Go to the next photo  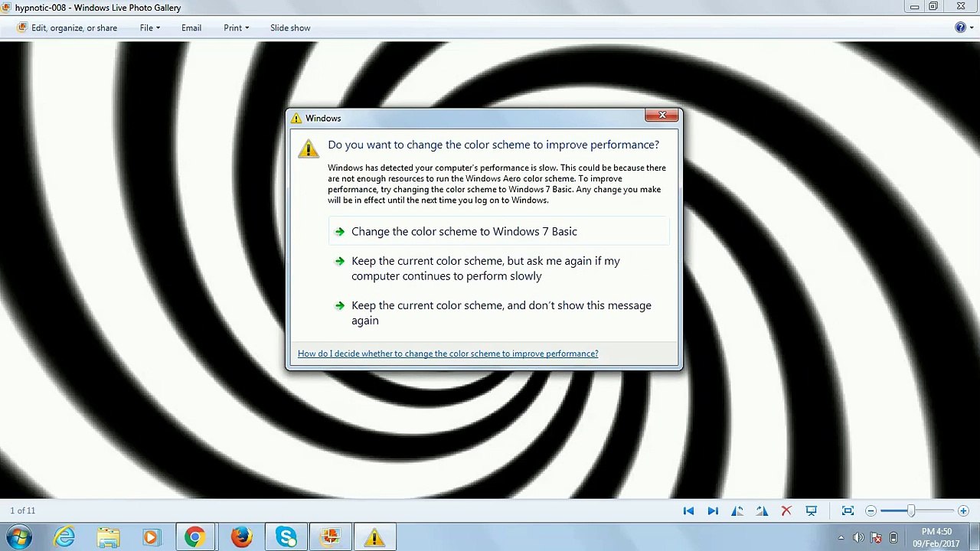pyautogui.click(x=713, y=510)
